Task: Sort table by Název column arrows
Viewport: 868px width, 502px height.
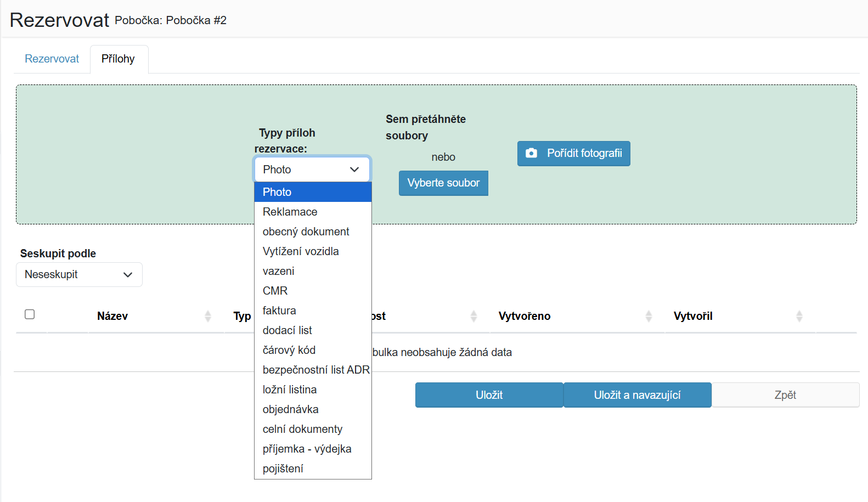Action: point(208,316)
